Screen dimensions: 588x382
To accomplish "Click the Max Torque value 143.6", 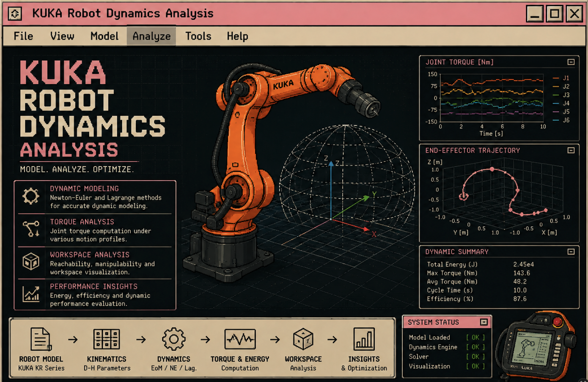I will [522, 273].
